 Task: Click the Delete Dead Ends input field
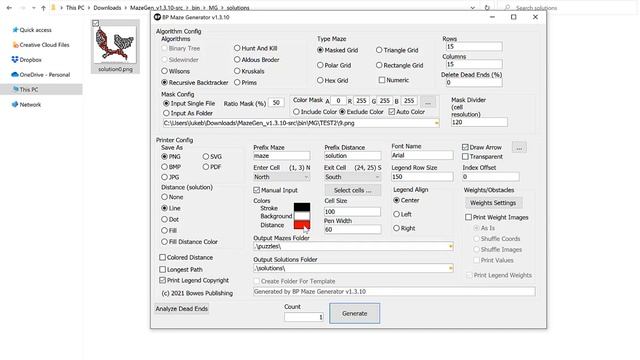coord(473,82)
